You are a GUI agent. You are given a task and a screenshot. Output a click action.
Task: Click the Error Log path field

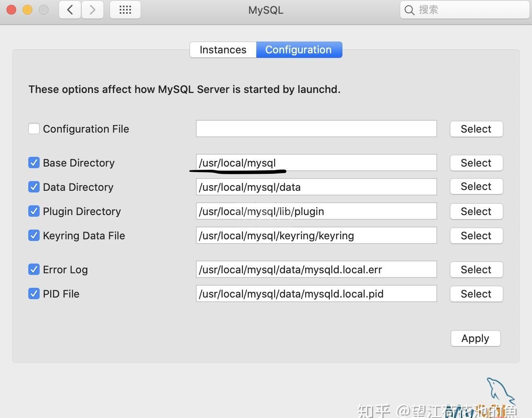317,269
